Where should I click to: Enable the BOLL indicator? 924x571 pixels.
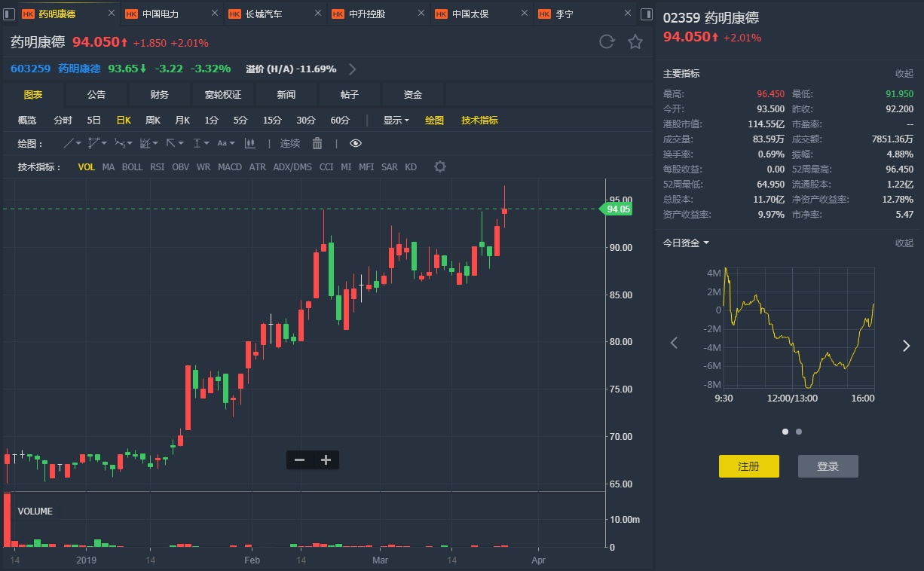click(x=132, y=167)
